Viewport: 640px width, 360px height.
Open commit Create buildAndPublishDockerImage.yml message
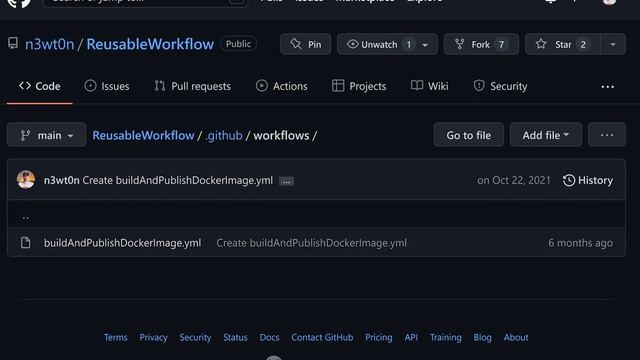(x=178, y=180)
